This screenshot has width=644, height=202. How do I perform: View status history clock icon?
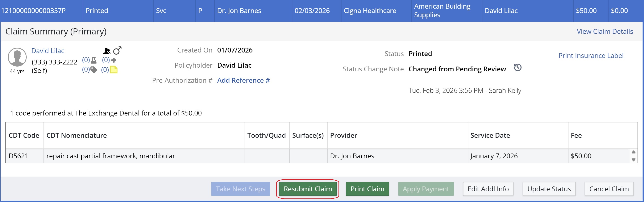[x=518, y=68]
